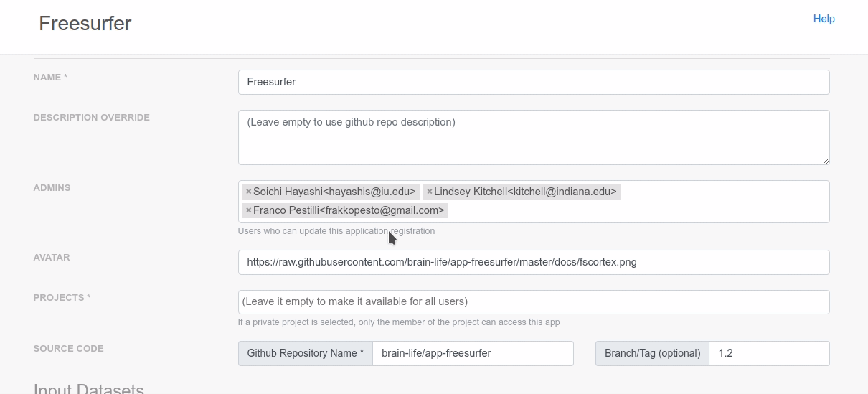Edit Github repository name brain-life/app-freesurfer
Viewport: 868px width, 394px height.
[x=473, y=353]
